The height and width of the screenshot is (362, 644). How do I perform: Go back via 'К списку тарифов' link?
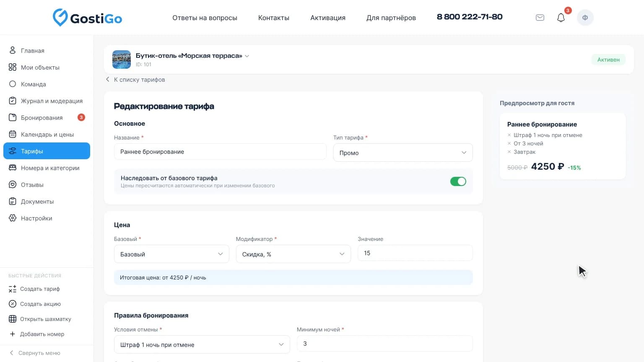(135, 80)
